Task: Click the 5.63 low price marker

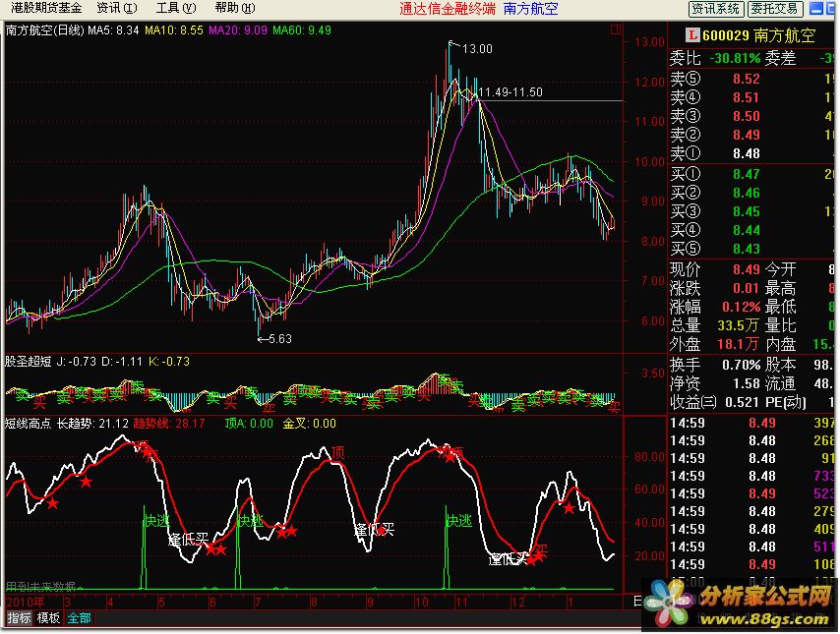Action: coord(279,338)
